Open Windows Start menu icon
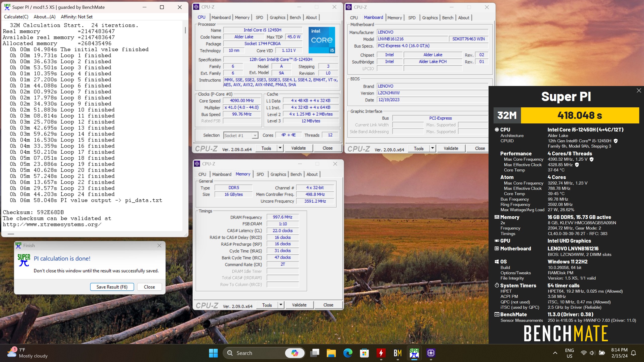Screen dimensions: 644x362 pyautogui.click(x=213, y=353)
